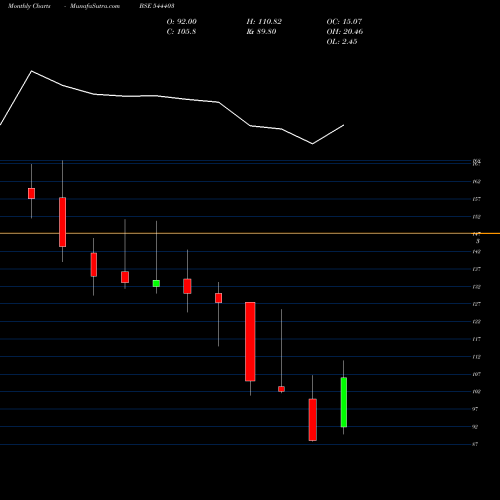Click the 117 price axis label
The width and height of the screenshot is (500, 500).
click(477, 339)
